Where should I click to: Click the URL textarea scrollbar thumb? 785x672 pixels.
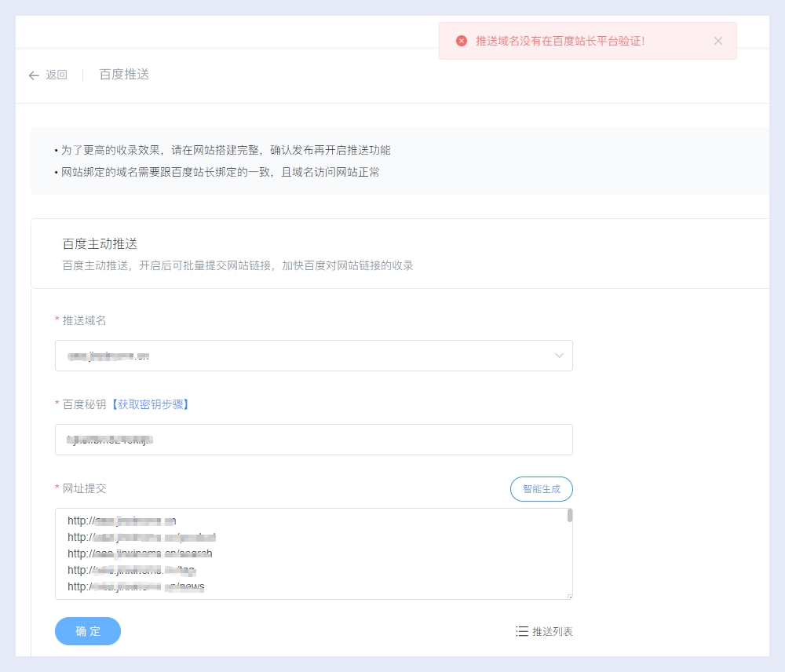[x=570, y=515]
